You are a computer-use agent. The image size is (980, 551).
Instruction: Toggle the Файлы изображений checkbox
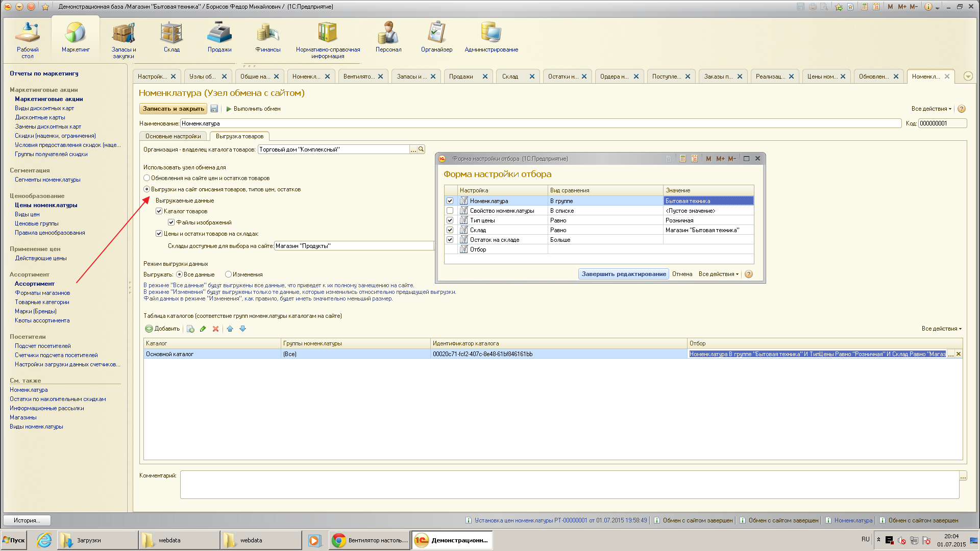pyautogui.click(x=171, y=222)
